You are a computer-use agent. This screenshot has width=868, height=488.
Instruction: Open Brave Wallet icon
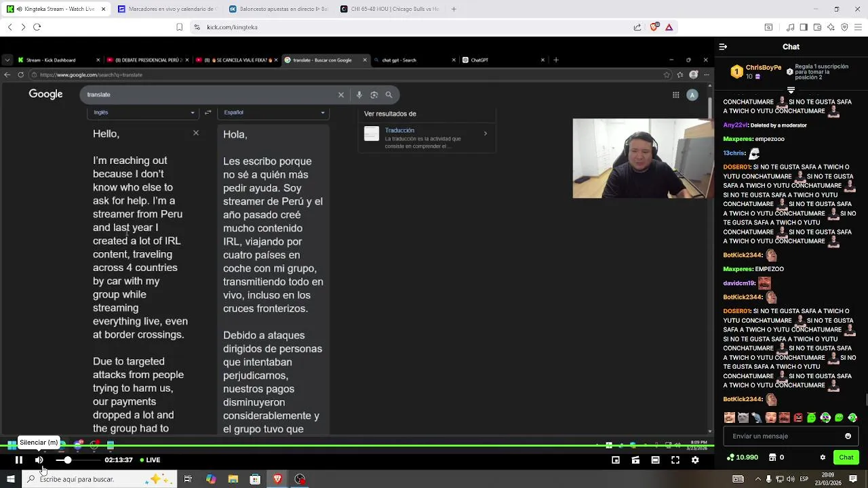point(817,27)
